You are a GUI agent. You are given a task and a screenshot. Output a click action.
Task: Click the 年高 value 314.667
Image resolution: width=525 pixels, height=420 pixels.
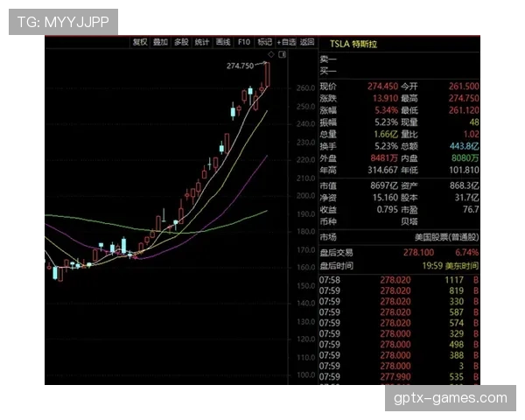[382, 170]
